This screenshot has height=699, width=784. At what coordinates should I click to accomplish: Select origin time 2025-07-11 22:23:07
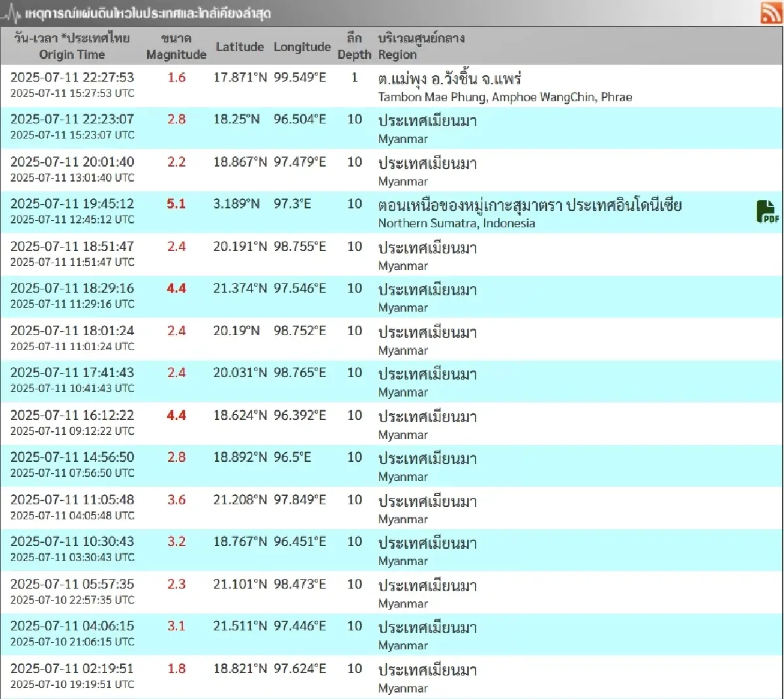pos(72,120)
